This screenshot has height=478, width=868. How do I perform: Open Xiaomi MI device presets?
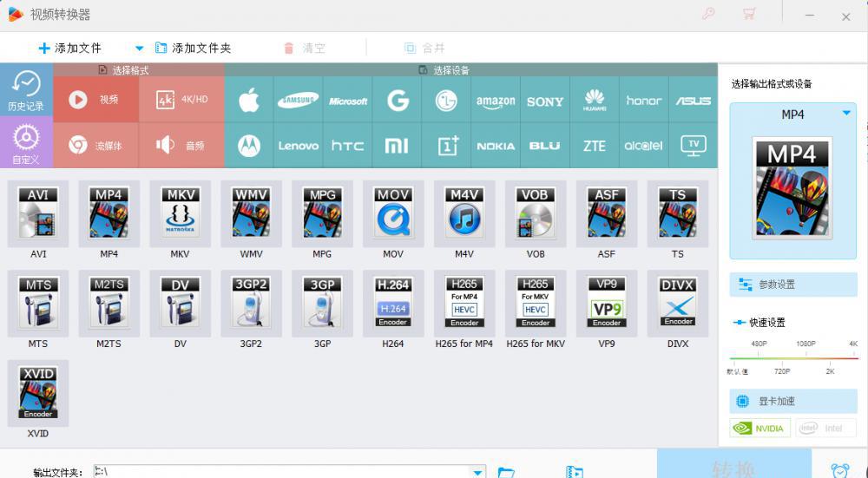coord(398,146)
